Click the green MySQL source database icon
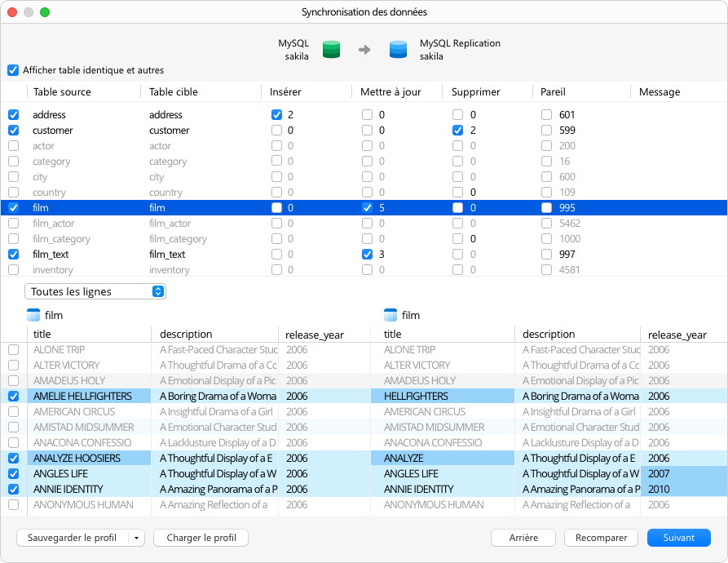 click(331, 49)
